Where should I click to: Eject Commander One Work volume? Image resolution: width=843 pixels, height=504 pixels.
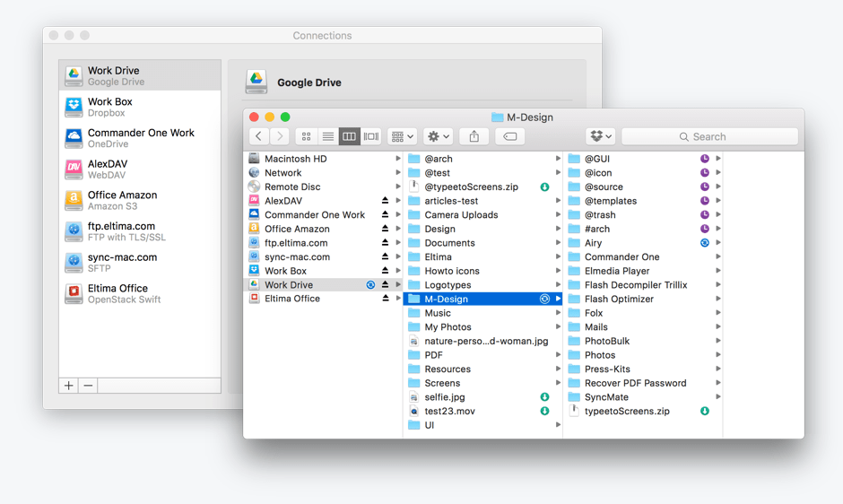[x=385, y=214]
